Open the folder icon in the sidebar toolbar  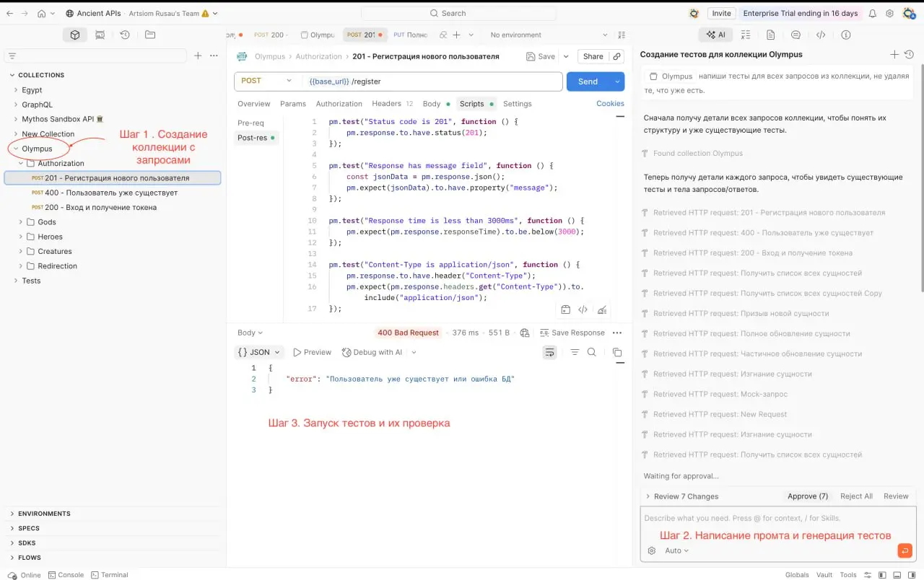(149, 35)
